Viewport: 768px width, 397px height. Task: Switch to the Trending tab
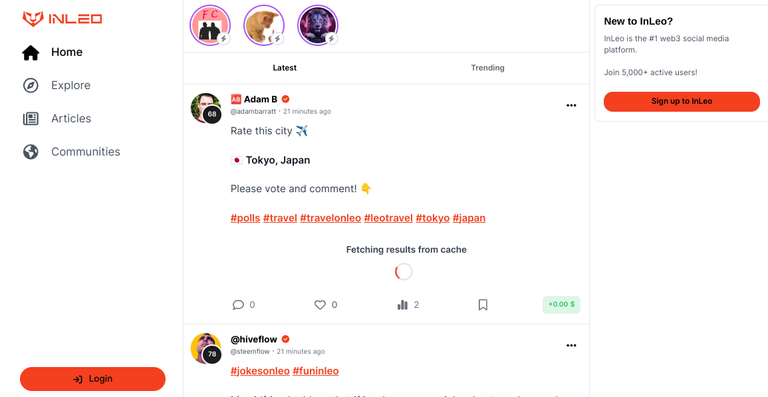pyautogui.click(x=487, y=68)
